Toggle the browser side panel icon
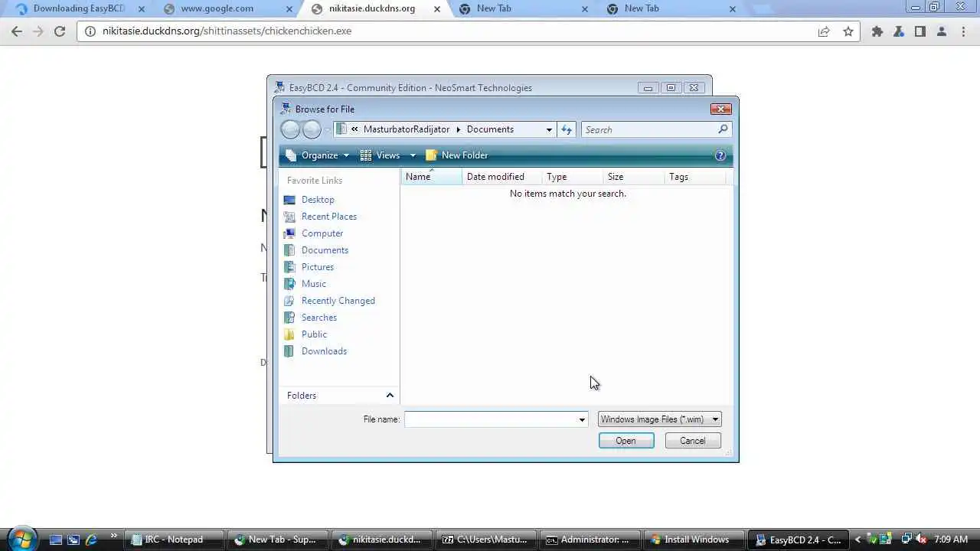Image resolution: width=980 pixels, height=551 pixels. click(x=920, y=31)
